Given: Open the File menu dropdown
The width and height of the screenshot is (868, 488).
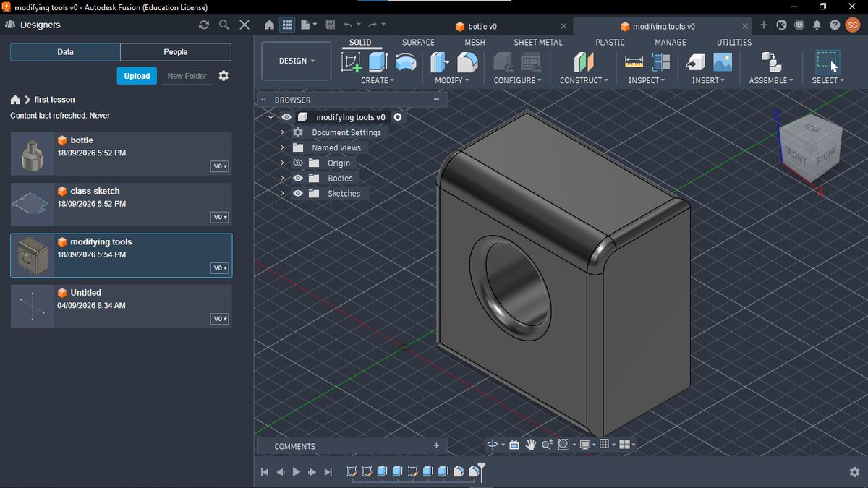Looking at the screenshot, I should [x=309, y=25].
